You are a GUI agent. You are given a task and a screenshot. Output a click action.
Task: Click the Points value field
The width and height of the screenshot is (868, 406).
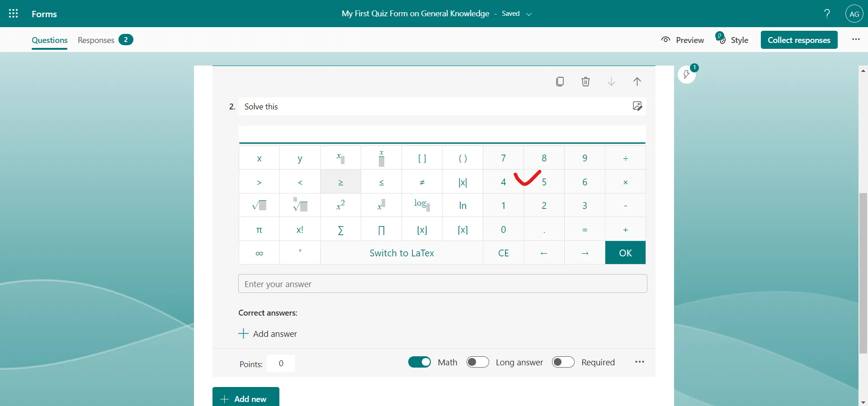coord(281,364)
